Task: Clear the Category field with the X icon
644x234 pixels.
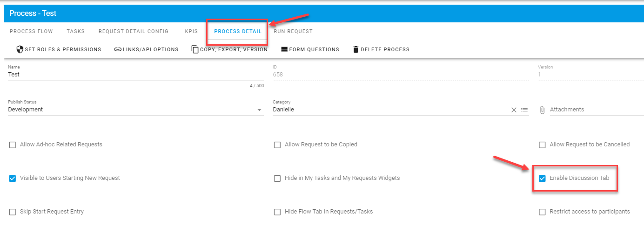Action: click(x=514, y=110)
